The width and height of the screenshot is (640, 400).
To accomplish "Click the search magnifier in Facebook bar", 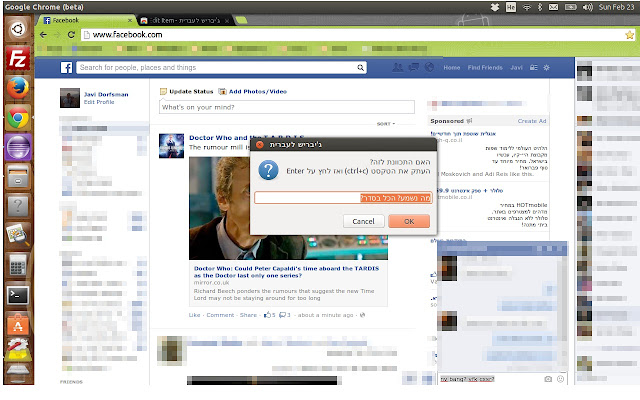I will point(360,68).
